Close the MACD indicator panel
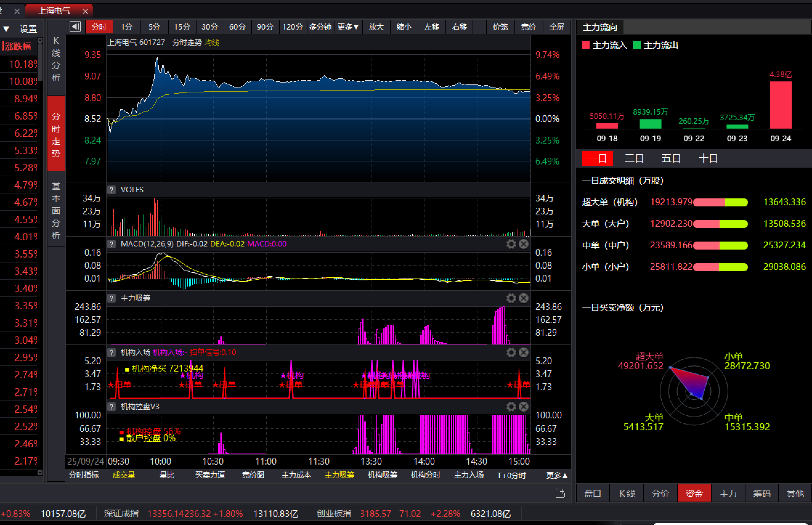The width and height of the screenshot is (812, 525). coord(523,244)
